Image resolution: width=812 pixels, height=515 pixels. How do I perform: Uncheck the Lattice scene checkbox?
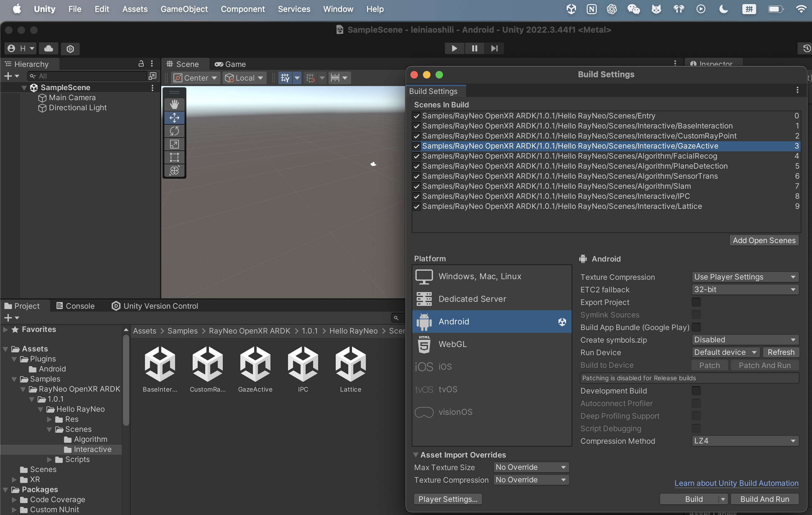click(x=417, y=207)
